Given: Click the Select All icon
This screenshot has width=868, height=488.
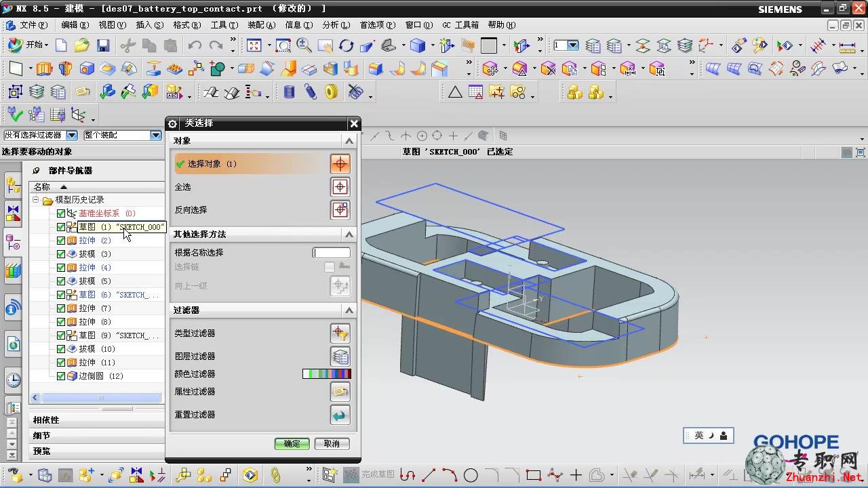Looking at the screenshot, I should 340,186.
